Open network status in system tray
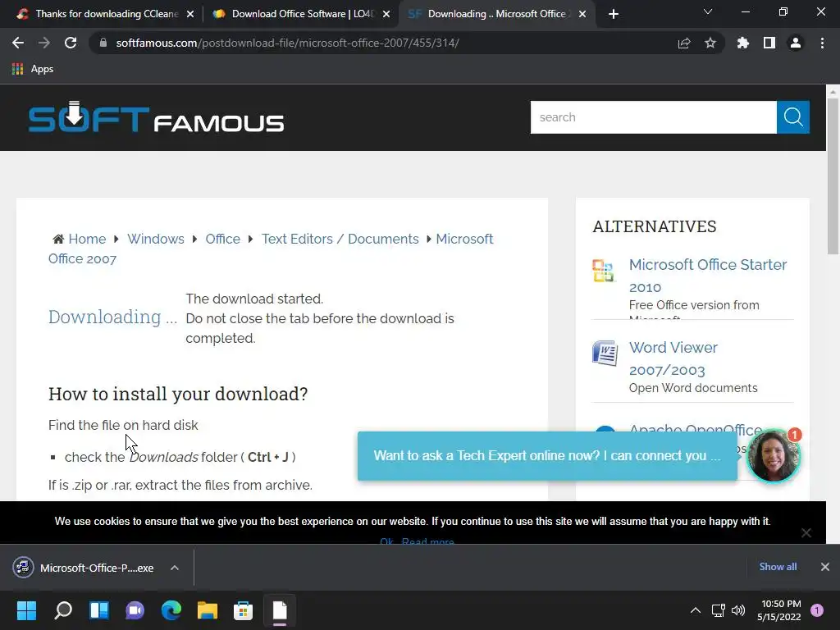 tap(718, 610)
